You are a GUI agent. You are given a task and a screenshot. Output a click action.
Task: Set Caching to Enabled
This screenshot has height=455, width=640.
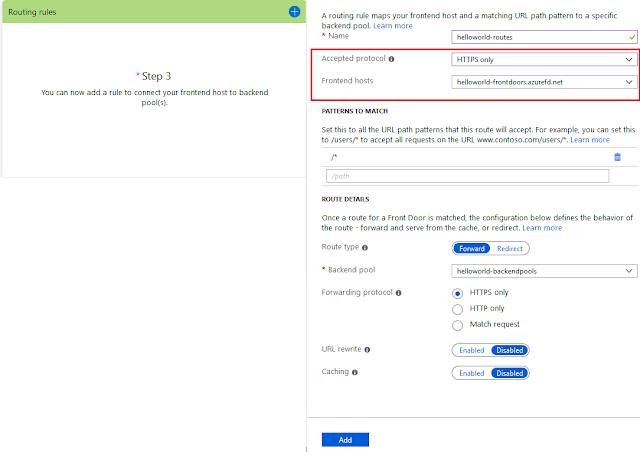pos(471,373)
